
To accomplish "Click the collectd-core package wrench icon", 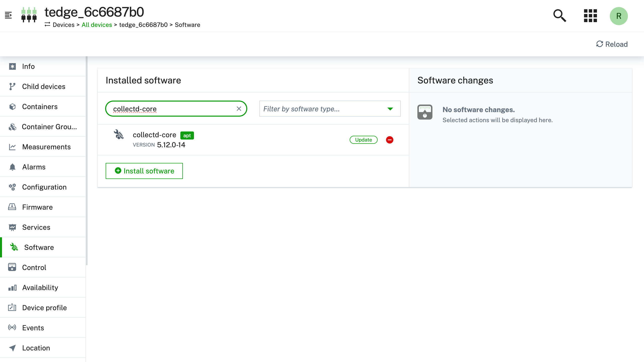I will 119,134.
